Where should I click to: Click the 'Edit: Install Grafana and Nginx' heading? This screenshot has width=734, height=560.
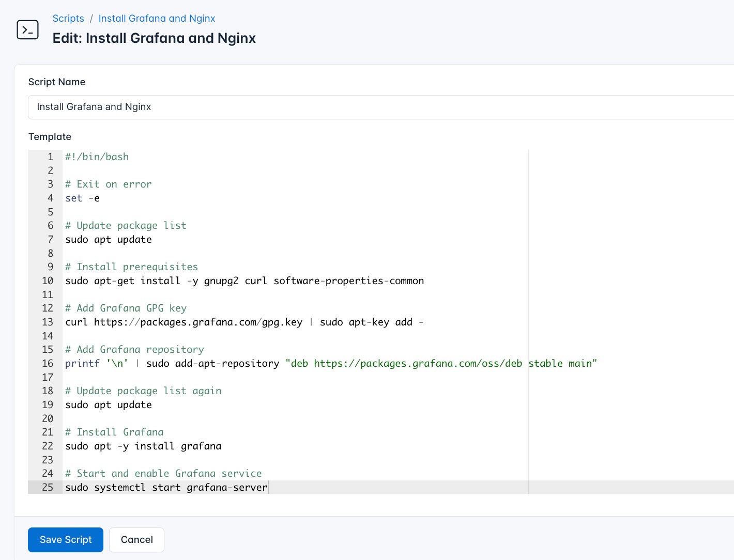pos(154,38)
